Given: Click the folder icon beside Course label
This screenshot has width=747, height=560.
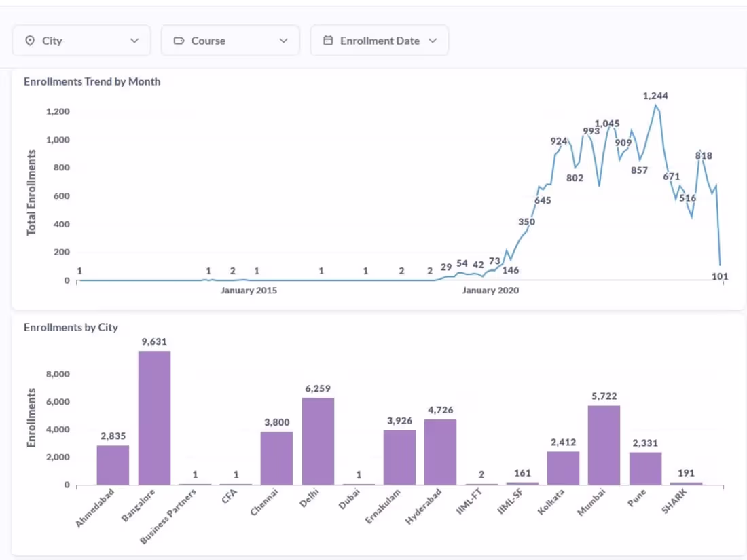Looking at the screenshot, I should pyautogui.click(x=177, y=40).
